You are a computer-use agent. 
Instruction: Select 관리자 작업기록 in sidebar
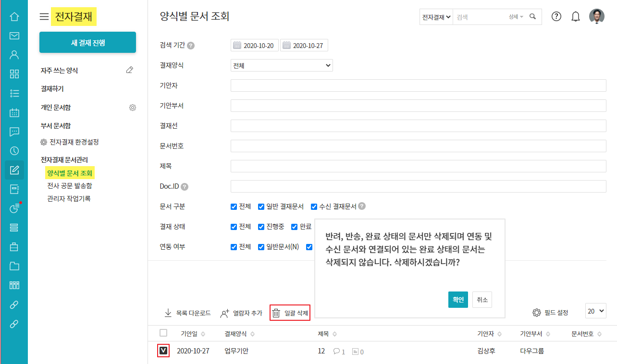(69, 198)
